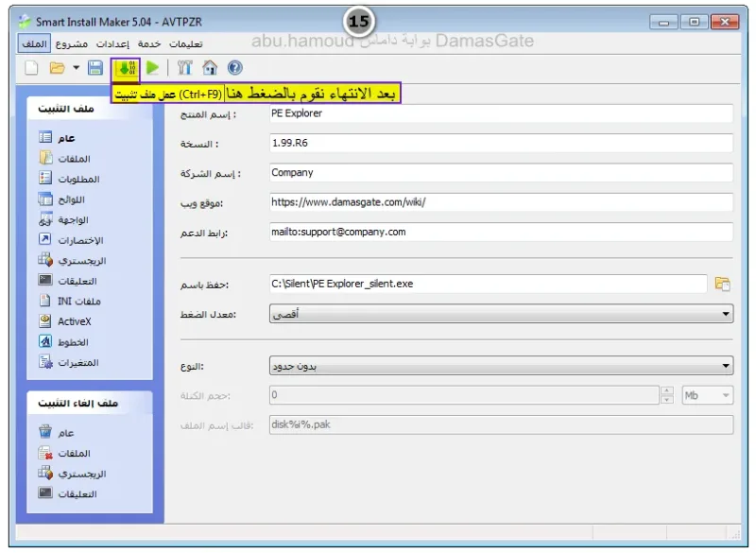Open the tools settings icon in toolbar
The image size is (756, 553).
(184, 68)
